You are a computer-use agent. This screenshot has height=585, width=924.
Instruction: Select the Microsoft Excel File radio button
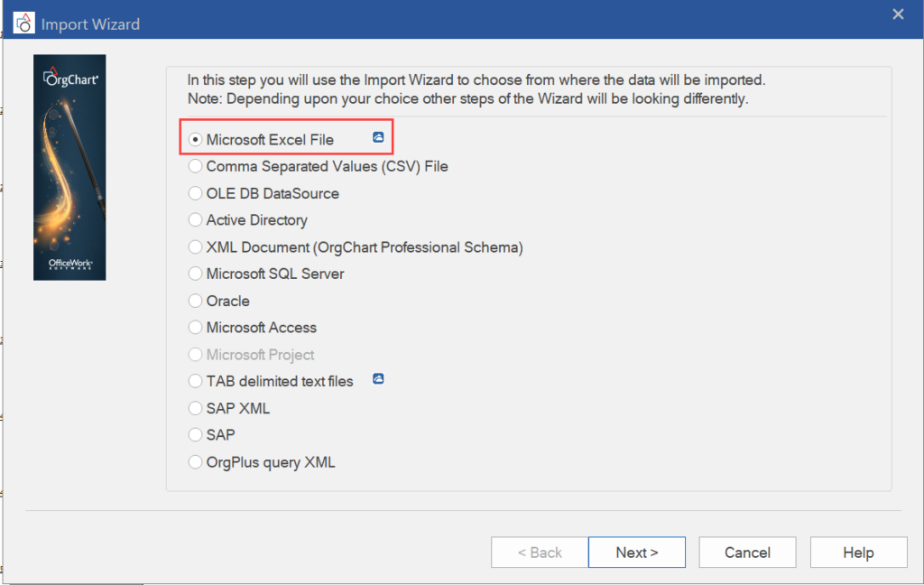195,140
